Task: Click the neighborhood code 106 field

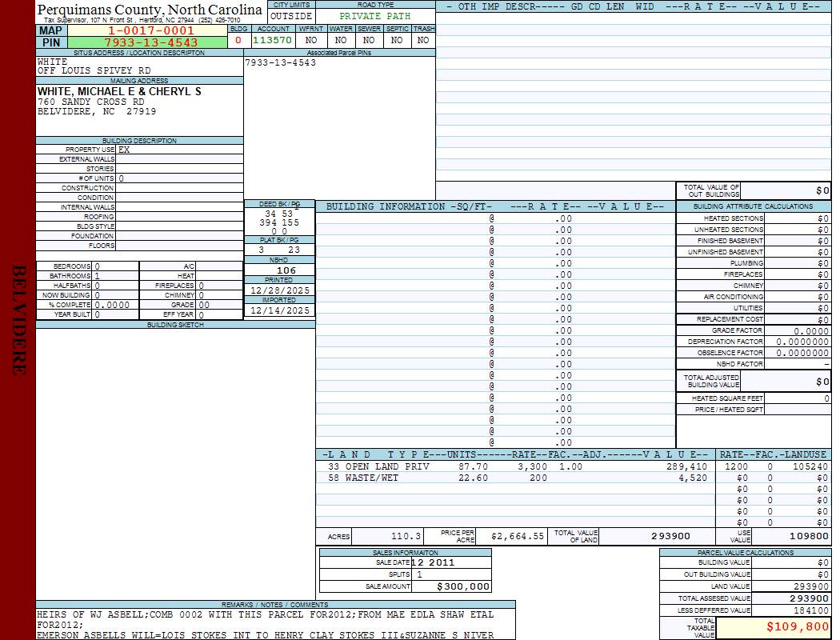Action: pyautogui.click(x=286, y=270)
